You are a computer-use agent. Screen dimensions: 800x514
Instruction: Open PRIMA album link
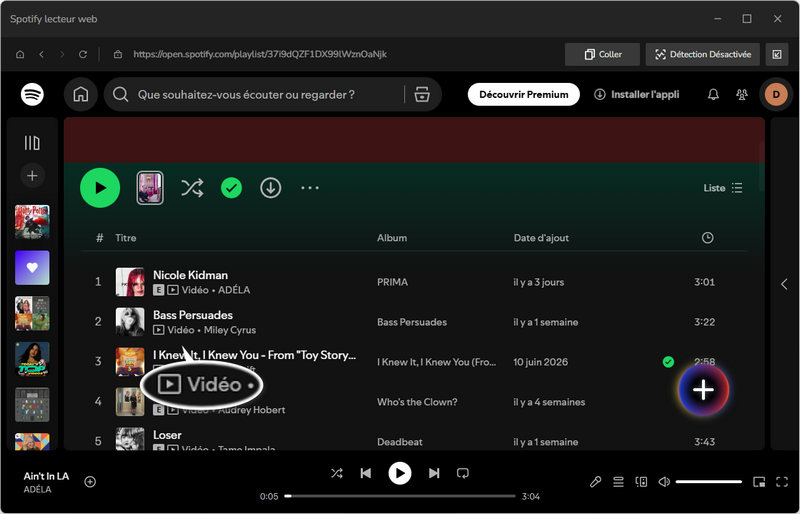tap(392, 282)
